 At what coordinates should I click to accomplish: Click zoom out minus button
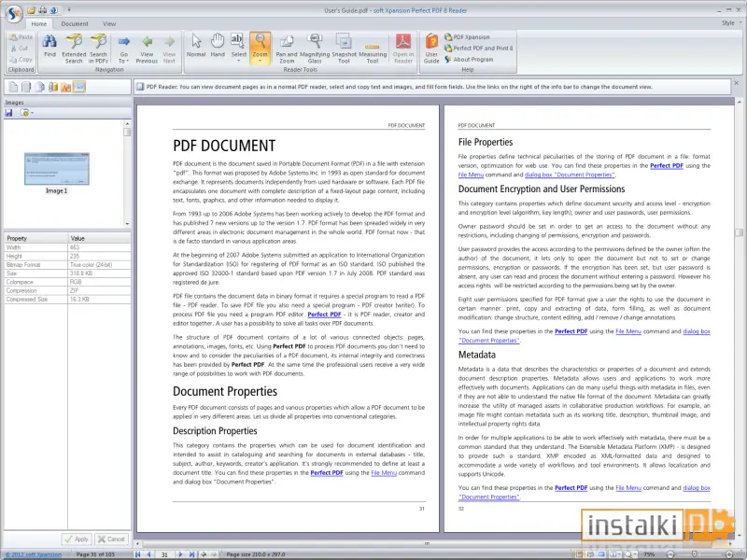click(x=670, y=554)
